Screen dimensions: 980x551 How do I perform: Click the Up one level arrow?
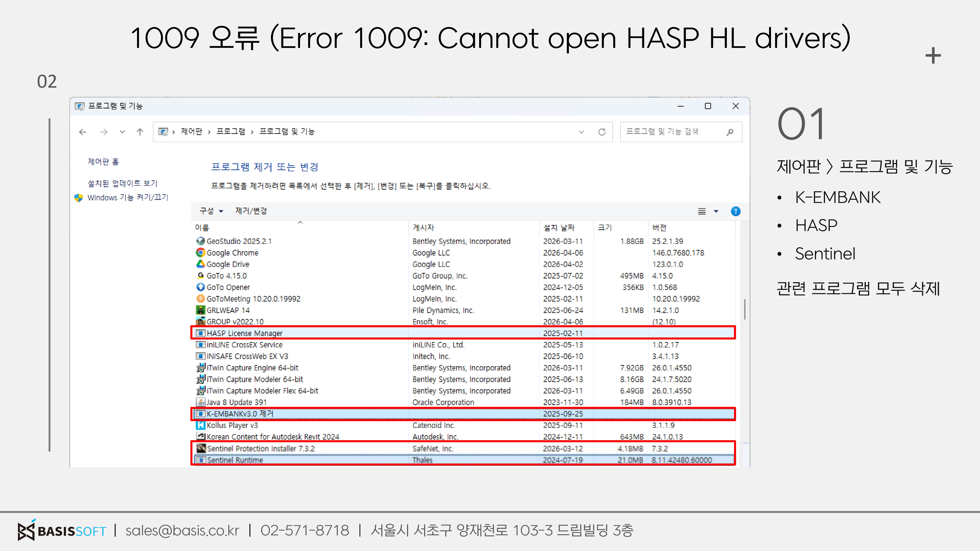pyautogui.click(x=140, y=132)
